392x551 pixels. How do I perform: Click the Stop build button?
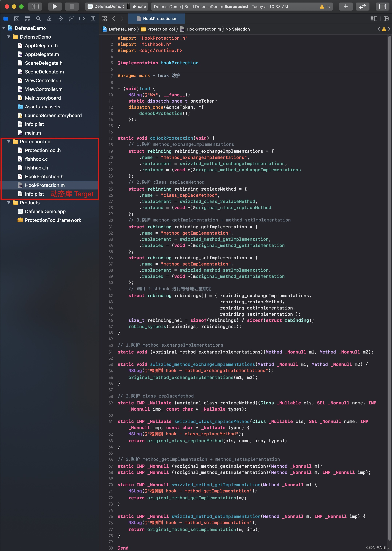(72, 7)
